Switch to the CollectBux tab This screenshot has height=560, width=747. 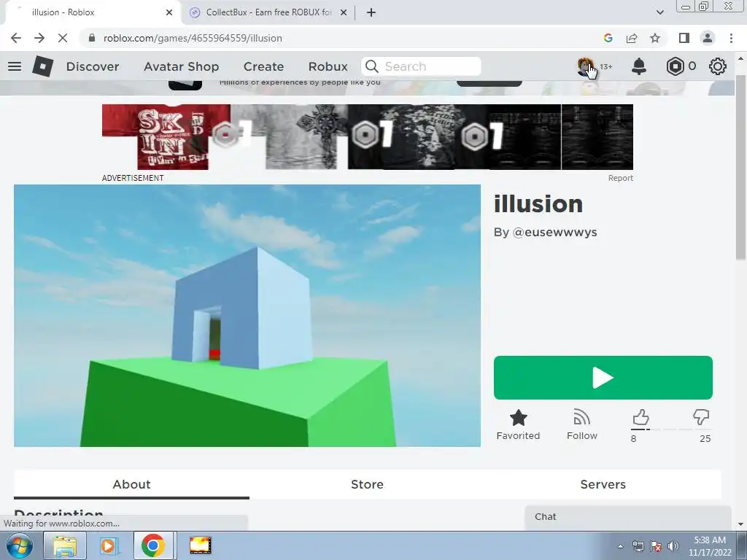click(268, 12)
